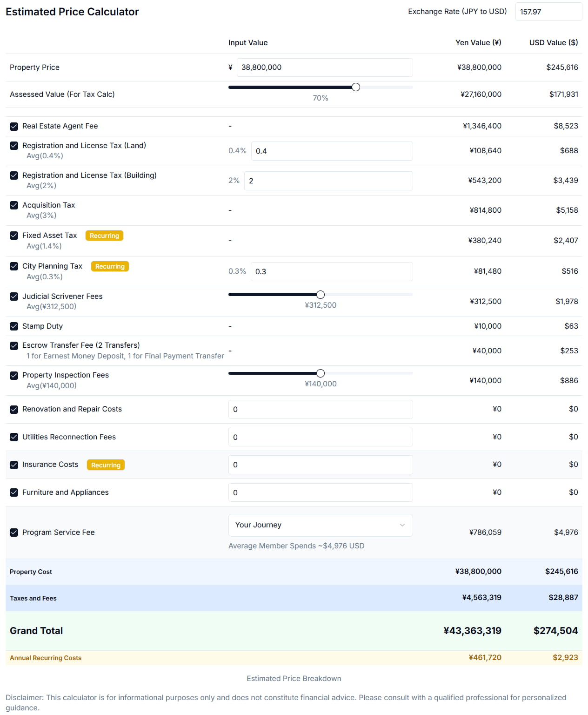Image resolution: width=588 pixels, height=715 pixels.
Task: Click the Property Inspection Fees slider knob
Action: pos(321,373)
